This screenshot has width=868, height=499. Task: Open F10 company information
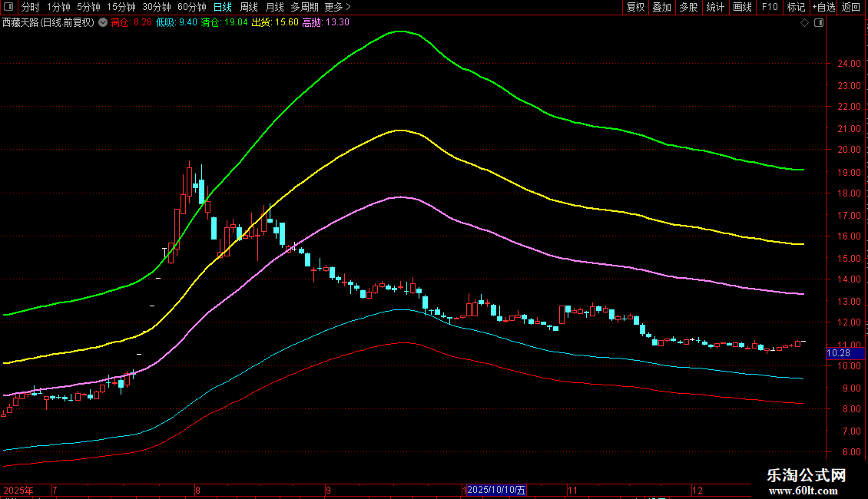(x=769, y=7)
